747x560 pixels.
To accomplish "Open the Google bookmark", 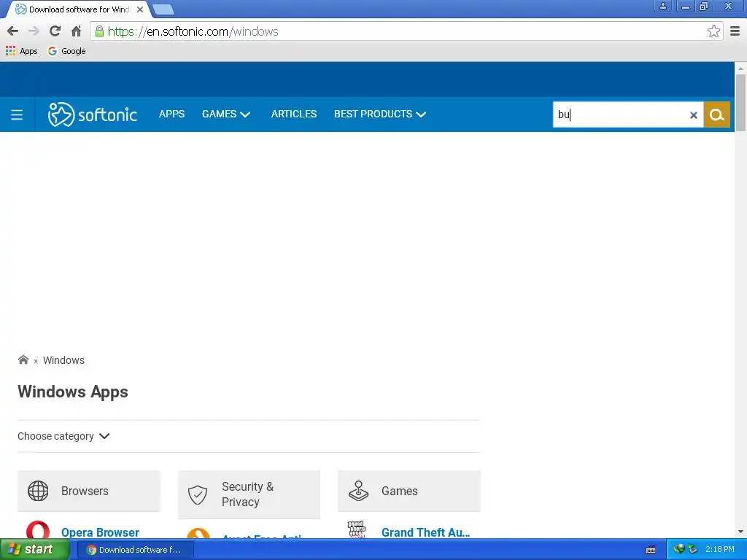I will tap(66, 51).
